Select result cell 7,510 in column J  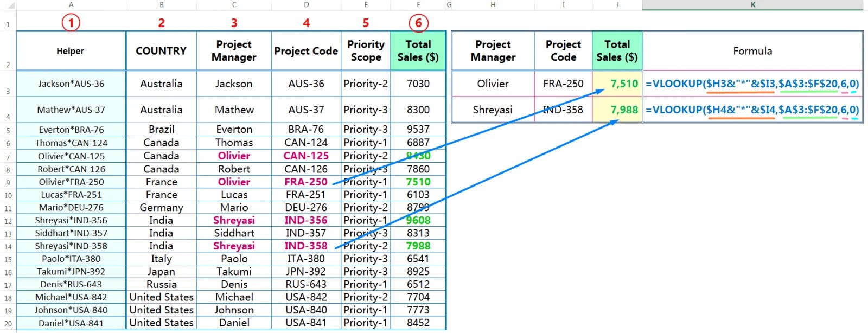[x=617, y=84]
